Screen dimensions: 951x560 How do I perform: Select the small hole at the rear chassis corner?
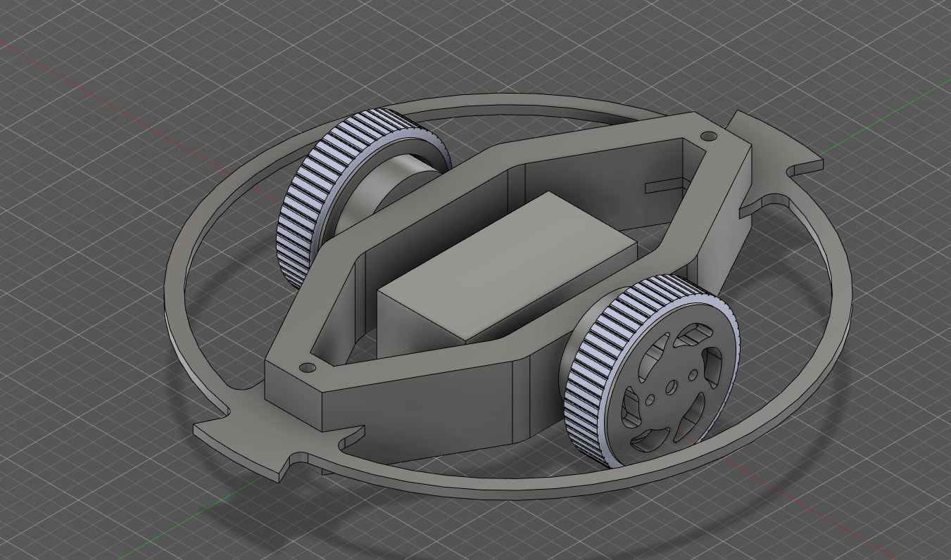(x=709, y=135)
